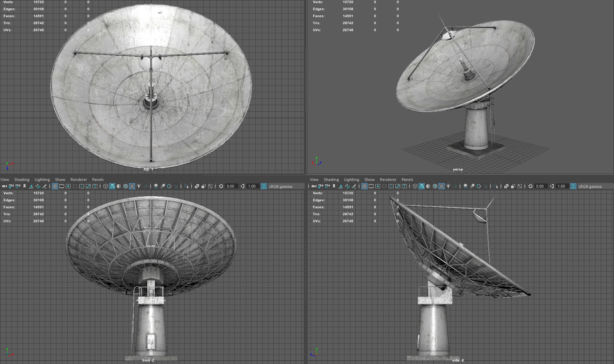
Task: Click Select Camera icon in front panel toolbar
Action: click(4, 186)
